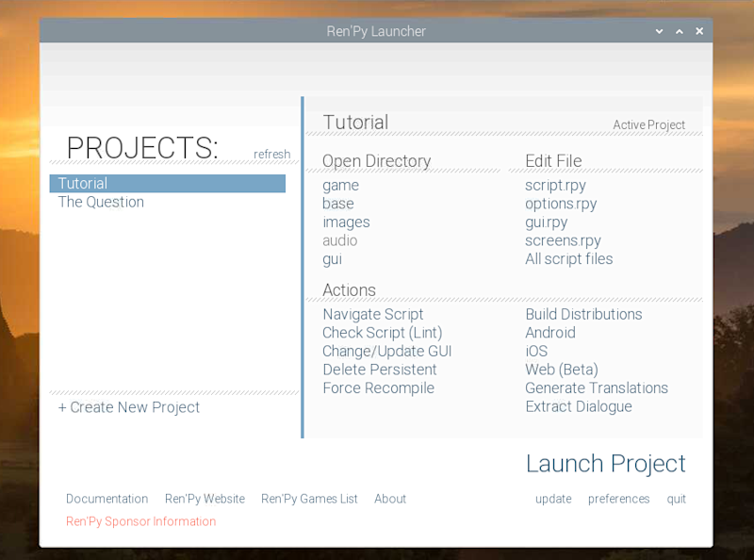Open Build Distributions
This screenshot has height=560, width=754.
(583, 314)
